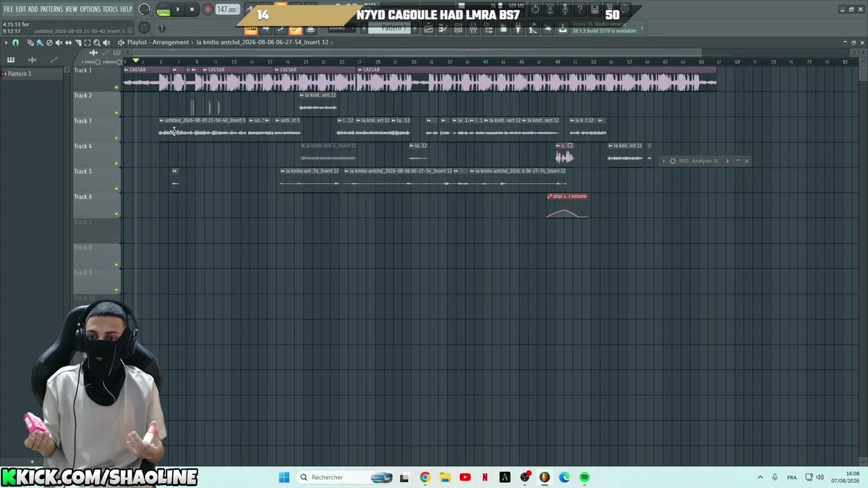Click the Stop button in transport
This screenshot has width=868, height=488.
192,9
